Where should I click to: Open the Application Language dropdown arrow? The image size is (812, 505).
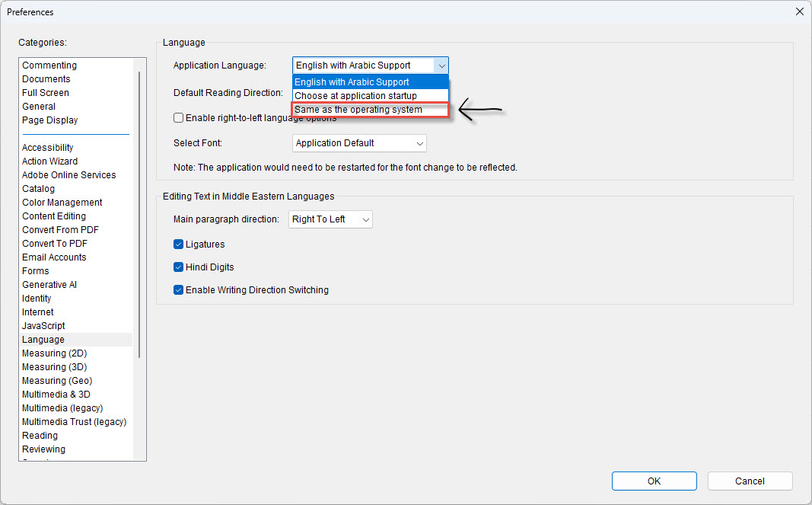(441, 66)
